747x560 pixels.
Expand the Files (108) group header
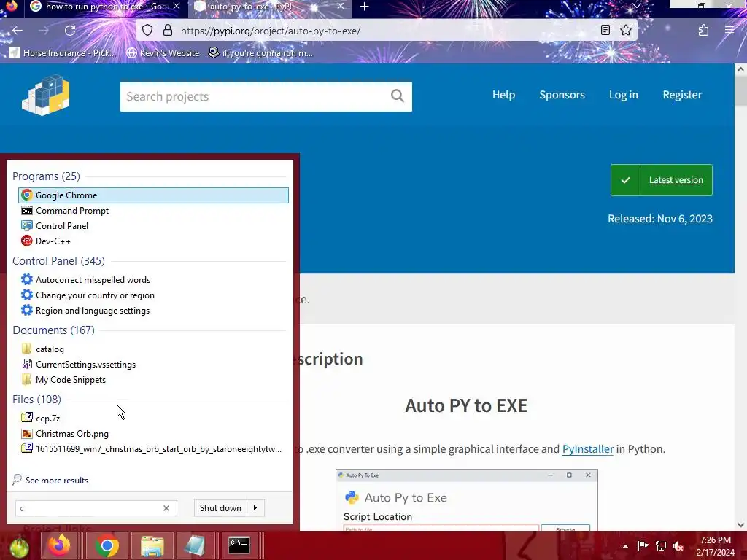(36, 399)
